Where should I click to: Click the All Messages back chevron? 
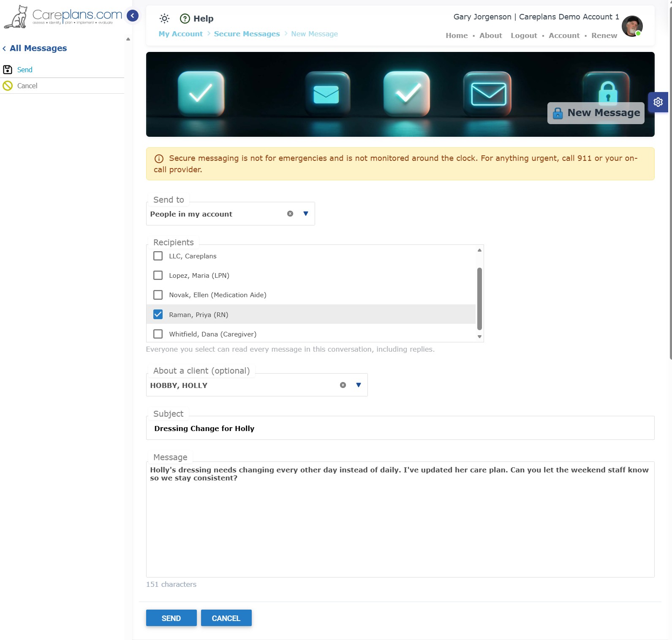pos(4,49)
